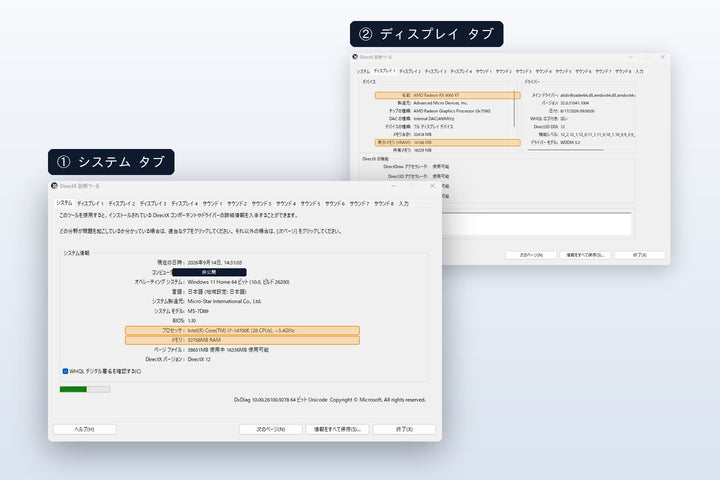Switch to サウンド 2 tab in the front window

pos(237,203)
